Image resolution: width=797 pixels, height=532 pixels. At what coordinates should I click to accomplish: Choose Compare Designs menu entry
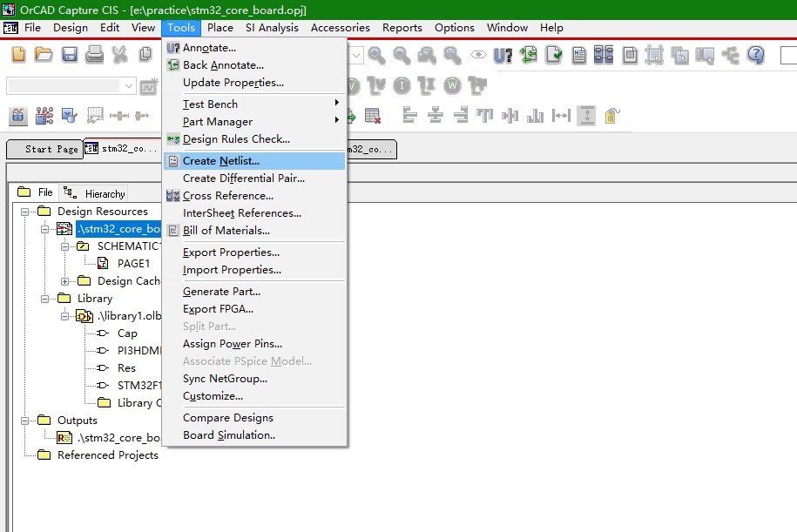point(254,418)
